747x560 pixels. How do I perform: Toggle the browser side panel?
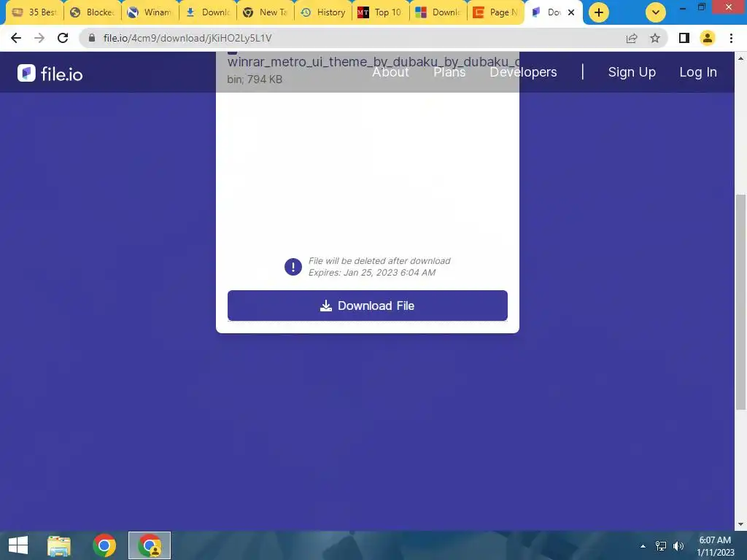pyautogui.click(x=684, y=38)
